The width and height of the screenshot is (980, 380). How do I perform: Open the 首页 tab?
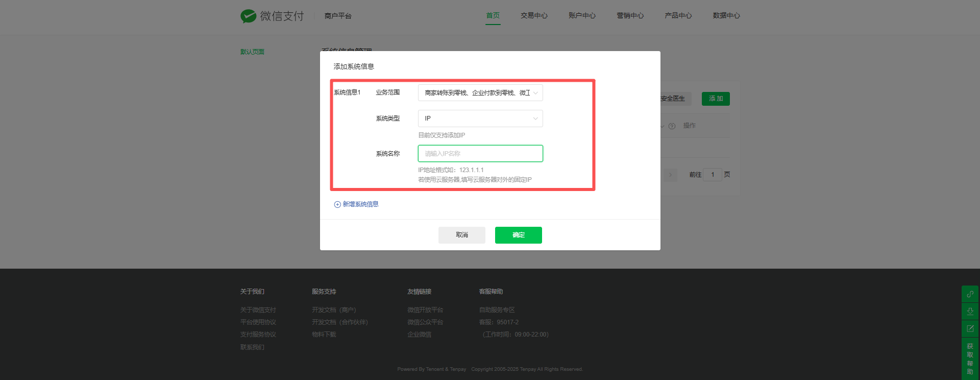point(493,16)
